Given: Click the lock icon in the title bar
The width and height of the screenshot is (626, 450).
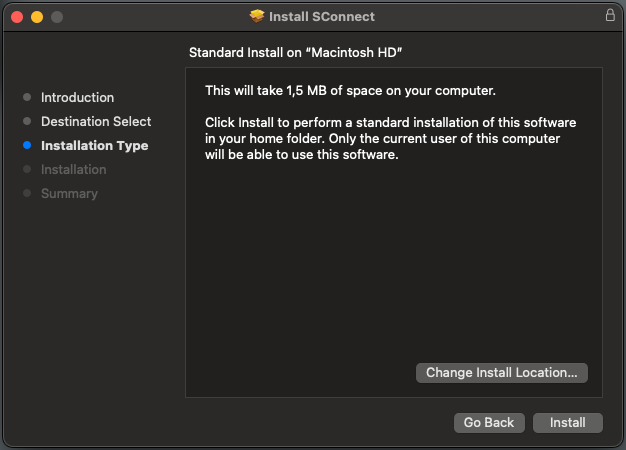Looking at the screenshot, I should click(x=610, y=15).
